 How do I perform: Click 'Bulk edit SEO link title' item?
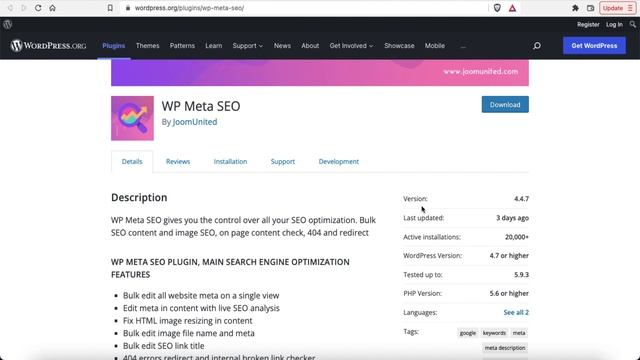[x=164, y=346]
